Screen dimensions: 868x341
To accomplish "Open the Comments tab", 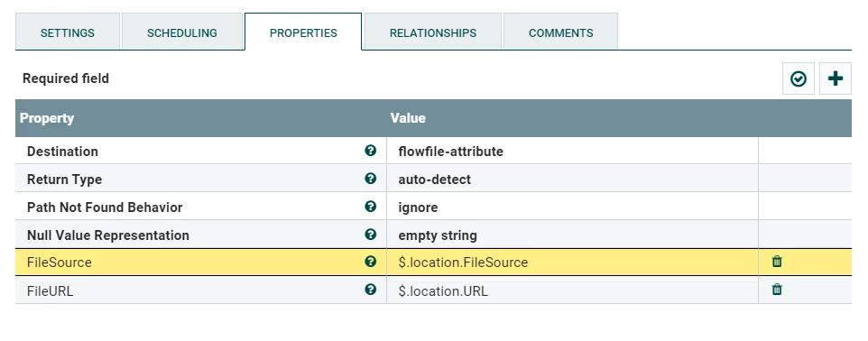I will click(560, 32).
